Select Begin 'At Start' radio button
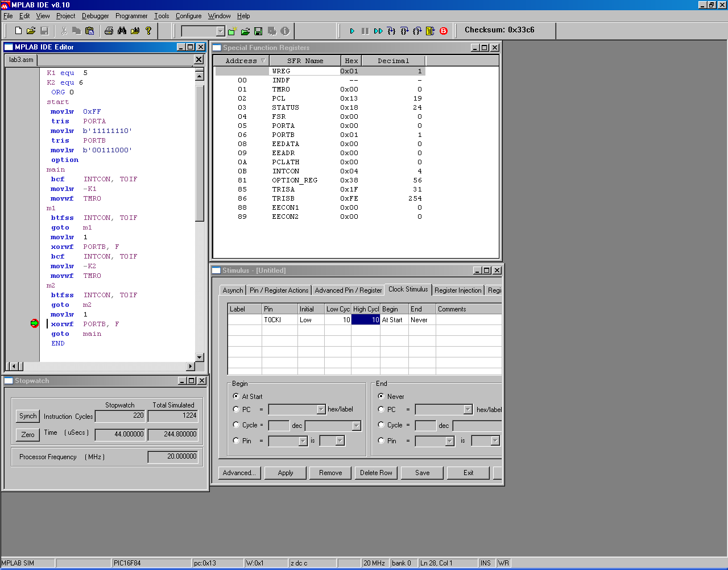This screenshot has width=728, height=570. [x=236, y=396]
